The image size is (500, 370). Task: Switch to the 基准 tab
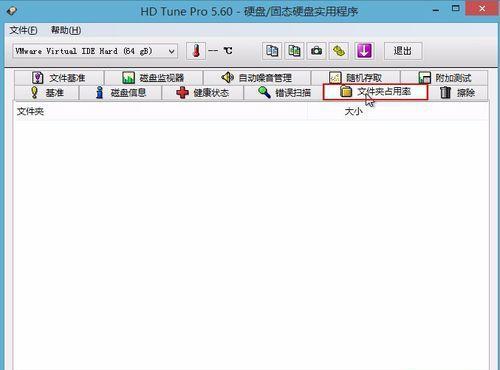click(x=47, y=92)
